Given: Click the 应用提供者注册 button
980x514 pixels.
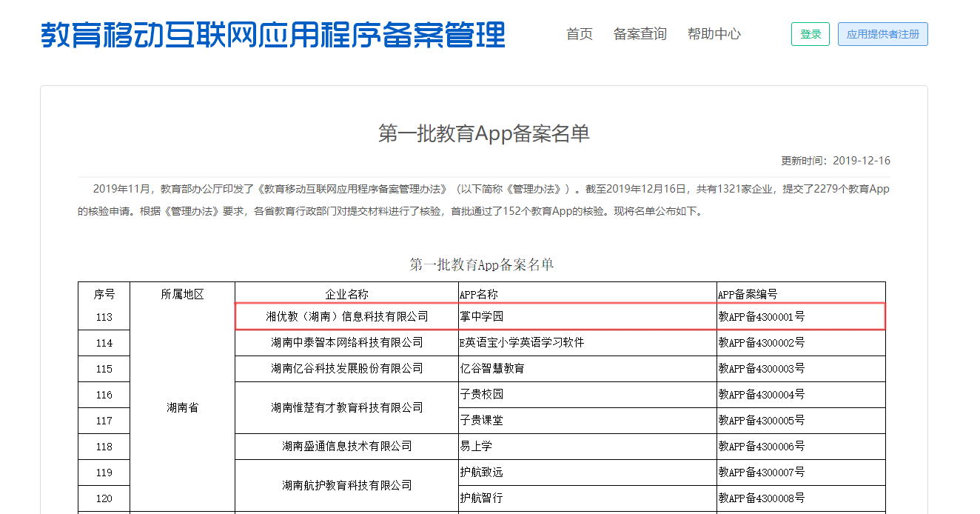Looking at the screenshot, I should (x=882, y=34).
